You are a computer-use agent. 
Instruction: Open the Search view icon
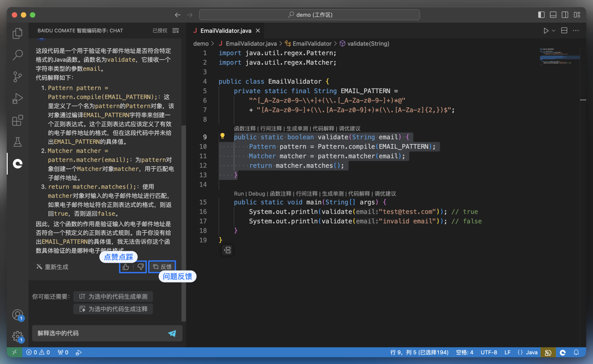point(18,55)
